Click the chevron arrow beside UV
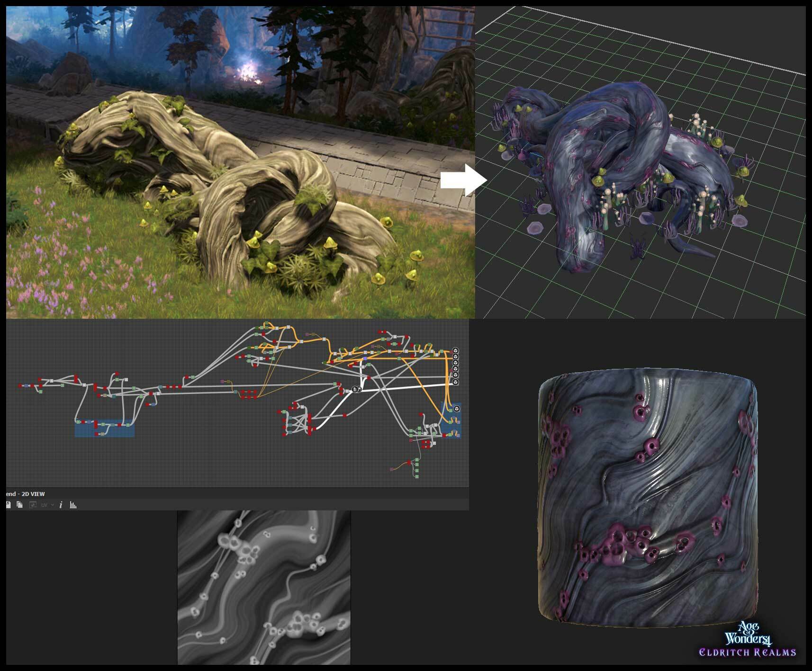This screenshot has width=812, height=671. 52,505
